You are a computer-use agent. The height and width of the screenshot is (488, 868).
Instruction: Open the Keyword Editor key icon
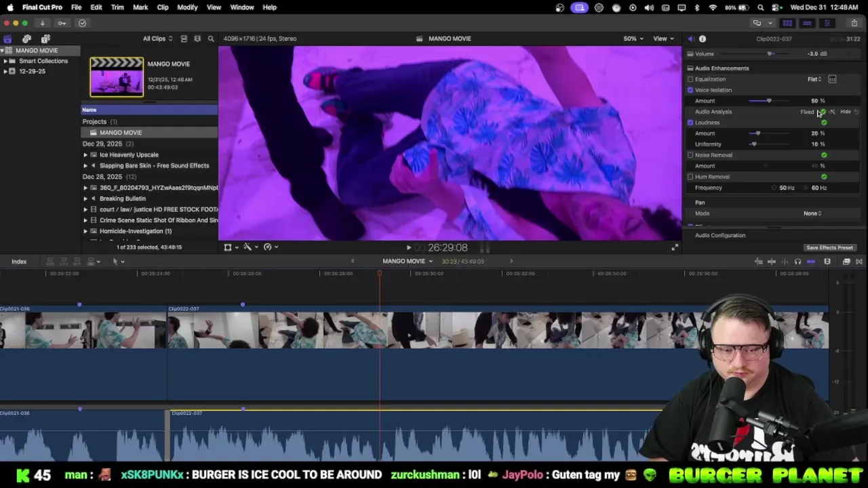pyautogui.click(x=62, y=23)
